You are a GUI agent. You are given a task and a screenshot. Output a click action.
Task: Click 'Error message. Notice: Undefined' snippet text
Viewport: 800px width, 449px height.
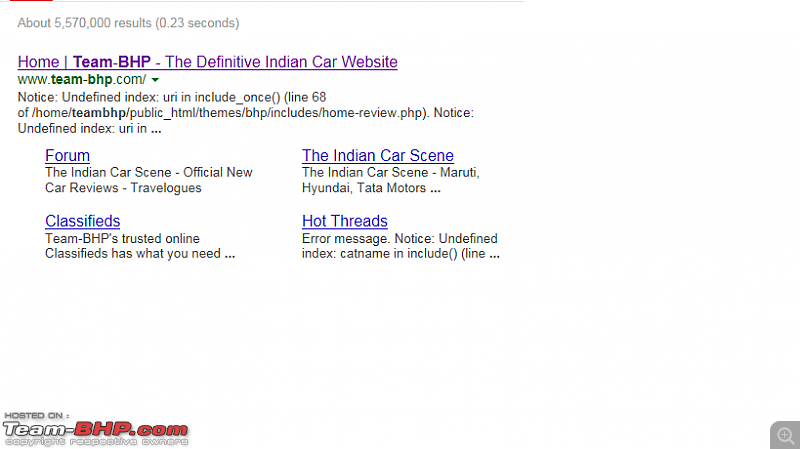[399, 239]
